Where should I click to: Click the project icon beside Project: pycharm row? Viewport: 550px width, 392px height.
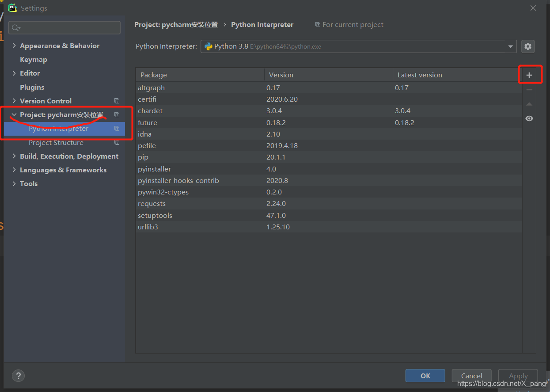(x=117, y=114)
